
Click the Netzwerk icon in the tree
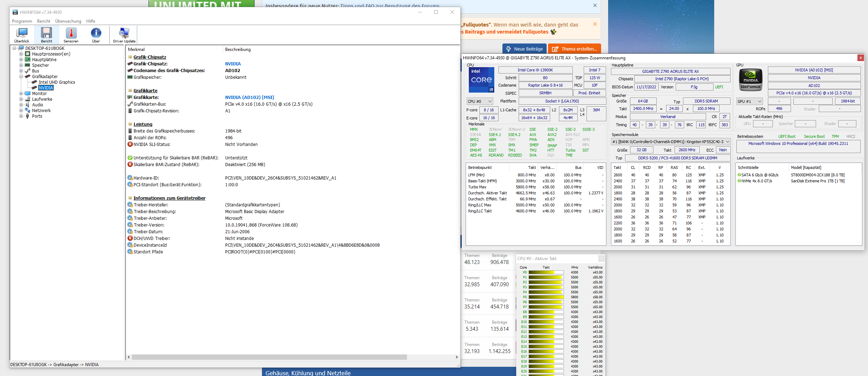click(x=28, y=110)
